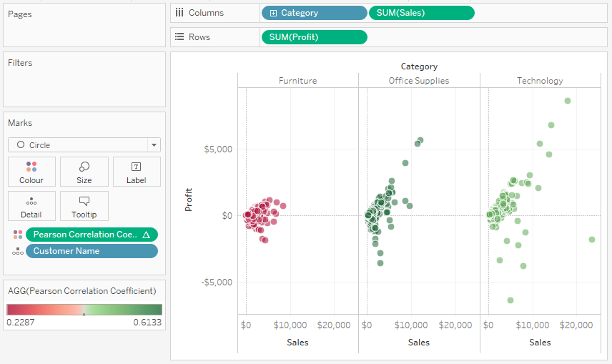Click the $0 Profit axis label
Image resolution: width=612 pixels, height=364 pixels.
[227, 215]
